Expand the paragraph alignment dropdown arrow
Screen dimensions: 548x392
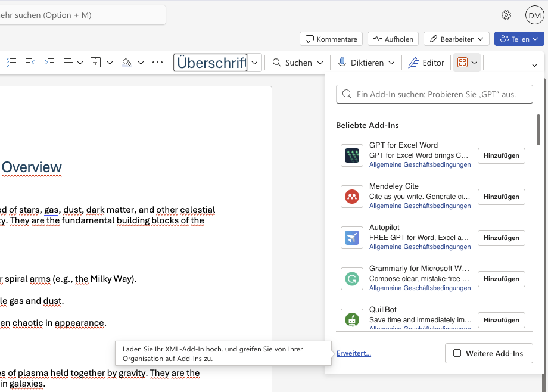(x=80, y=63)
